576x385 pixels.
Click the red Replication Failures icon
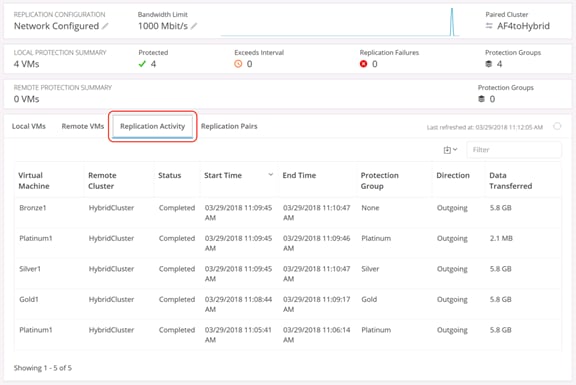pyautogui.click(x=363, y=64)
